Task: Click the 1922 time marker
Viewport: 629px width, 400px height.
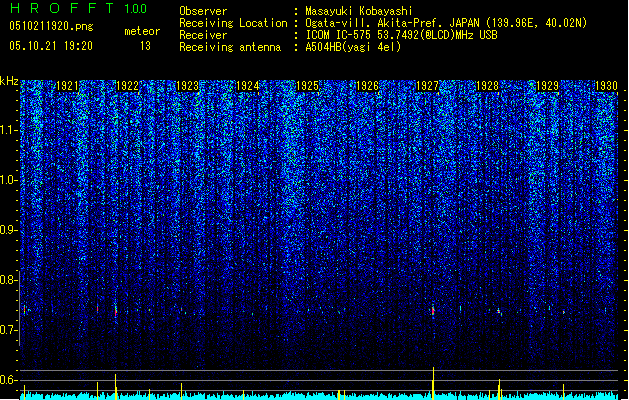Action: [x=127, y=86]
